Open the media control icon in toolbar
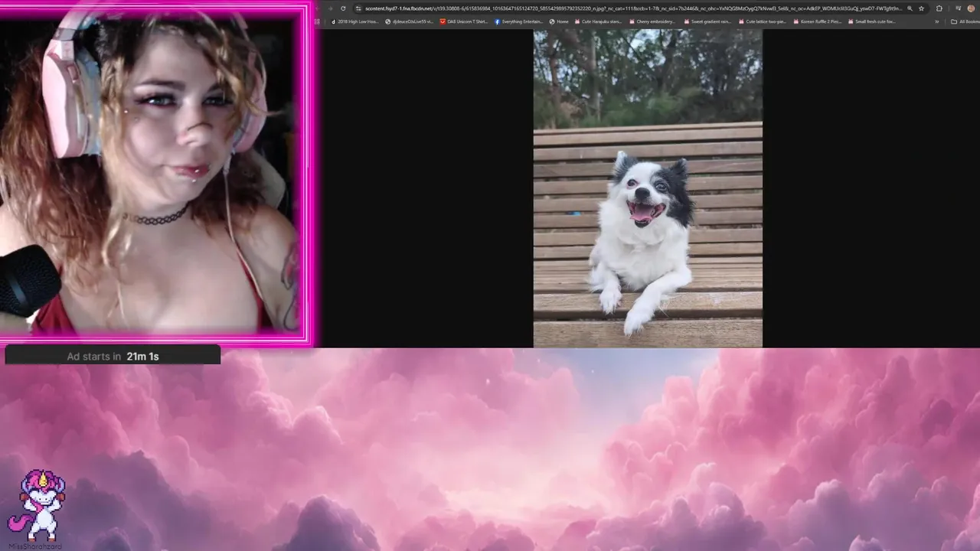980x551 pixels. (x=958, y=8)
